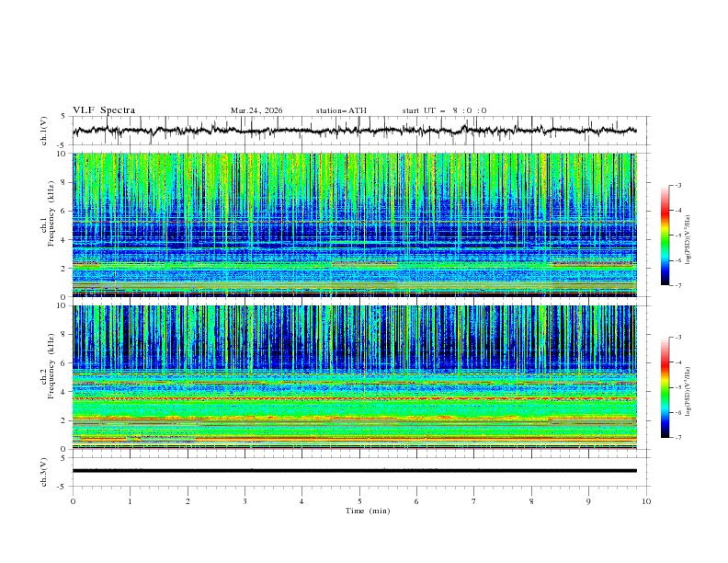Click the date text "Mar.24, 2026"
The height and width of the screenshot is (563, 728).
[x=256, y=110]
